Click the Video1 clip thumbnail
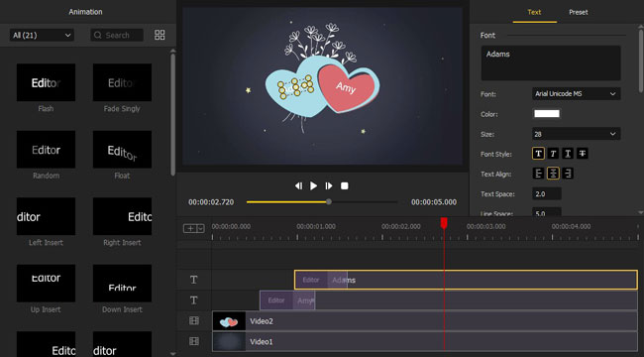The height and width of the screenshot is (357, 644). (229, 342)
